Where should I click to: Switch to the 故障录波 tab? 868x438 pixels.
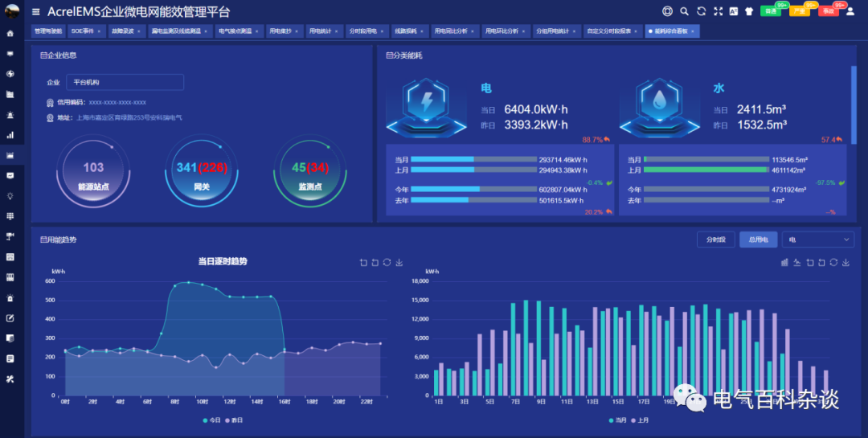(x=125, y=31)
